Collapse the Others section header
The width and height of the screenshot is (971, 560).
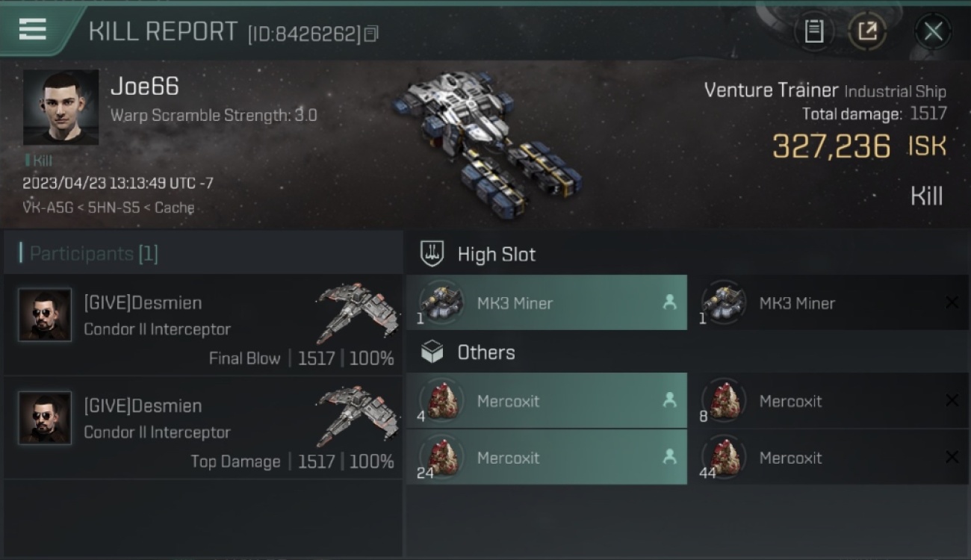click(687, 352)
